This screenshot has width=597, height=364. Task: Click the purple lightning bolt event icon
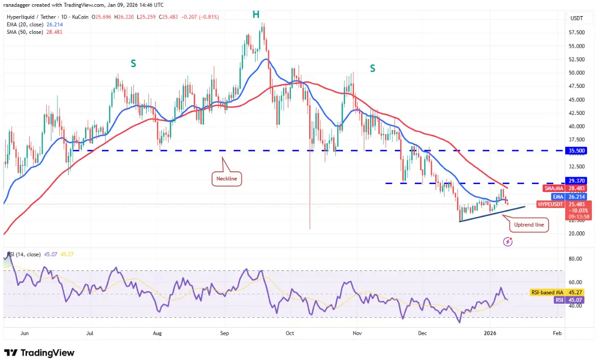[507, 241]
